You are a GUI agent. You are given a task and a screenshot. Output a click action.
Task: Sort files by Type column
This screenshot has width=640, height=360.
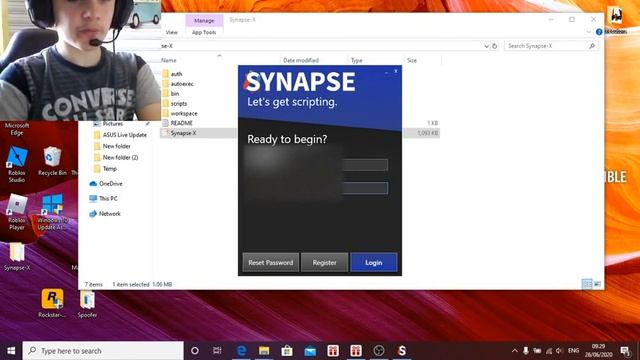(x=356, y=60)
